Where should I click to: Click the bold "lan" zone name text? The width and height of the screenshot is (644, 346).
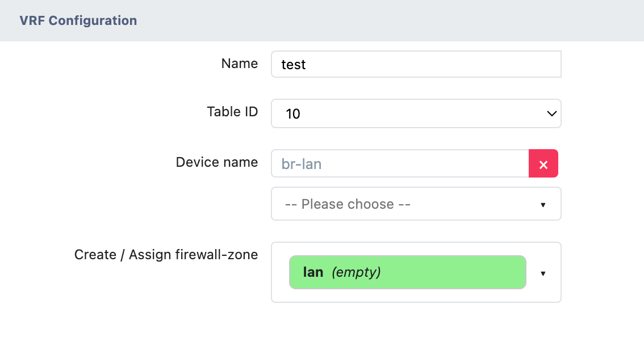click(x=313, y=272)
